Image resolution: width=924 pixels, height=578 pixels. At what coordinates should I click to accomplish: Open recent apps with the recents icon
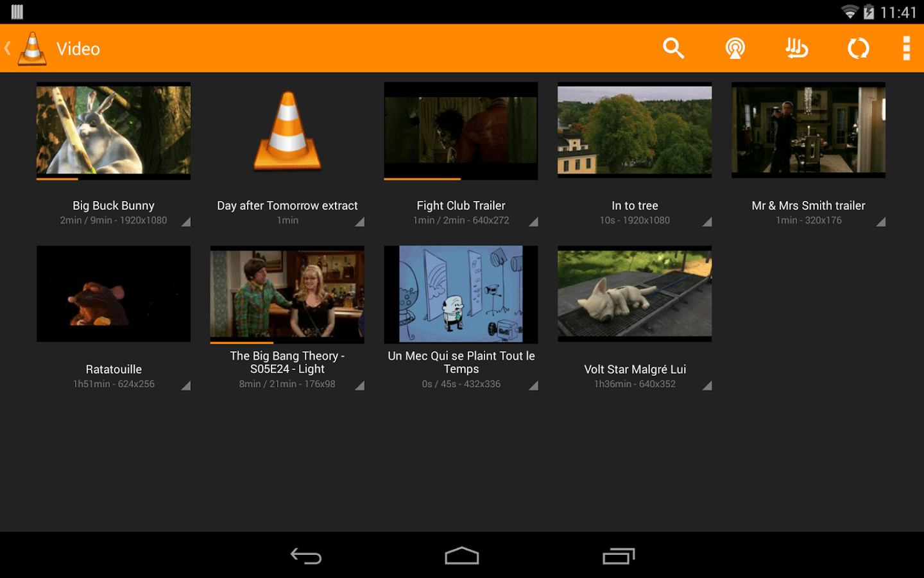[x=618, y=555]
